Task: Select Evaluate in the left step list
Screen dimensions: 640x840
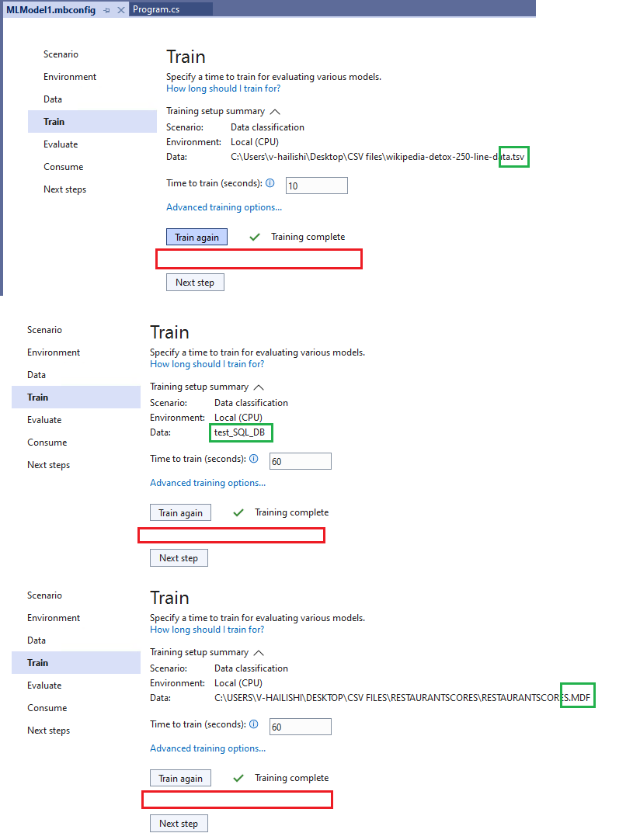Action: (61, 144)
